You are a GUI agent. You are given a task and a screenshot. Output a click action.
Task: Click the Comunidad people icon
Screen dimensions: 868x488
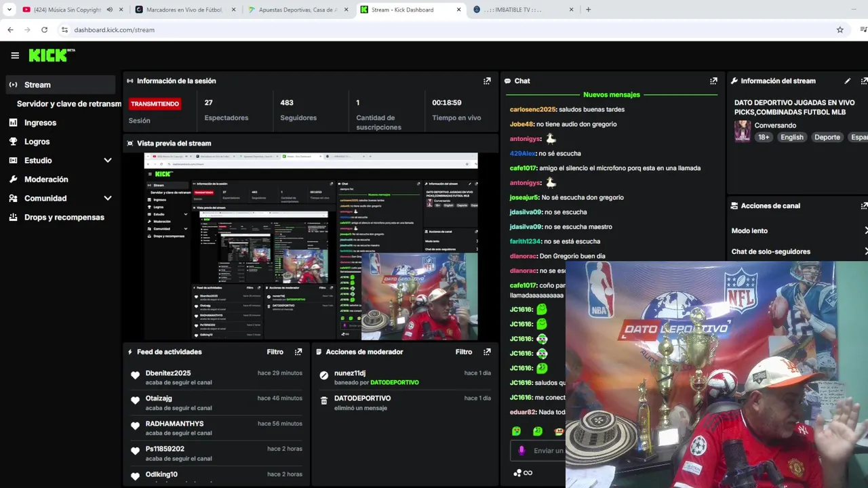pos(13,199)
